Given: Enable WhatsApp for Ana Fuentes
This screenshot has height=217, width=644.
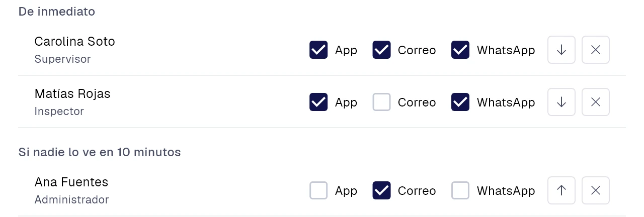Looking at the screenshot, I should [x=460, y=190].
